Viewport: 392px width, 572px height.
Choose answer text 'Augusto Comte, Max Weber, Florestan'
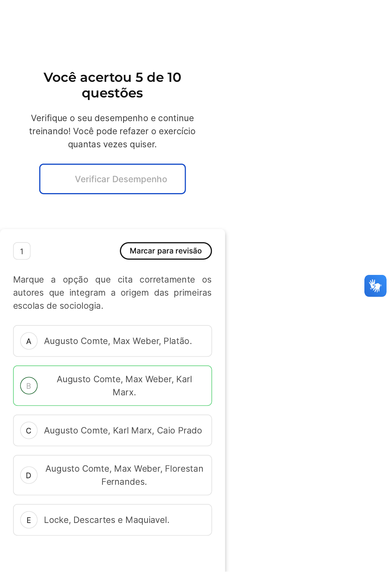[x=124, y=469]
